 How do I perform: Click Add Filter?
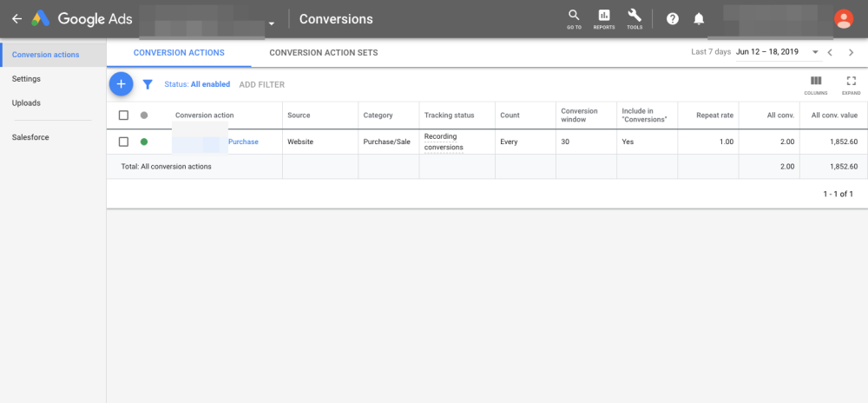point(261,84)
